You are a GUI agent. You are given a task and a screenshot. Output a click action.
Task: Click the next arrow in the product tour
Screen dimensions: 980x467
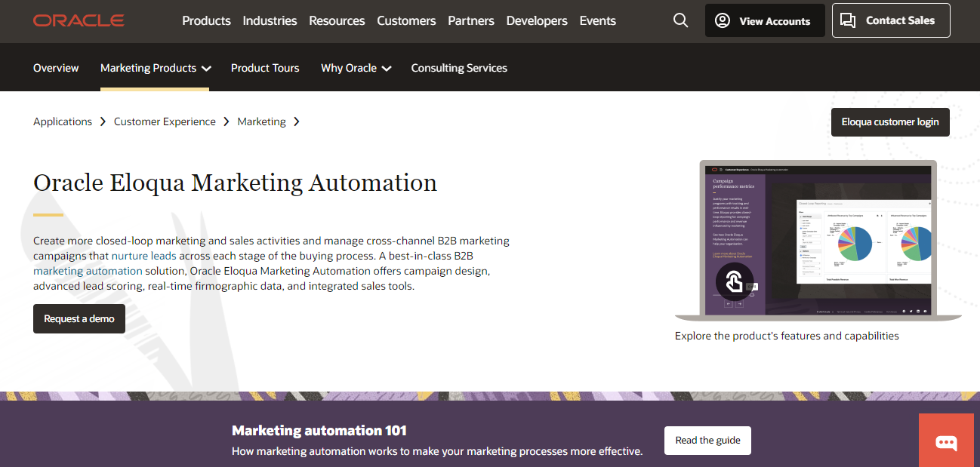[x=739, y=304]
